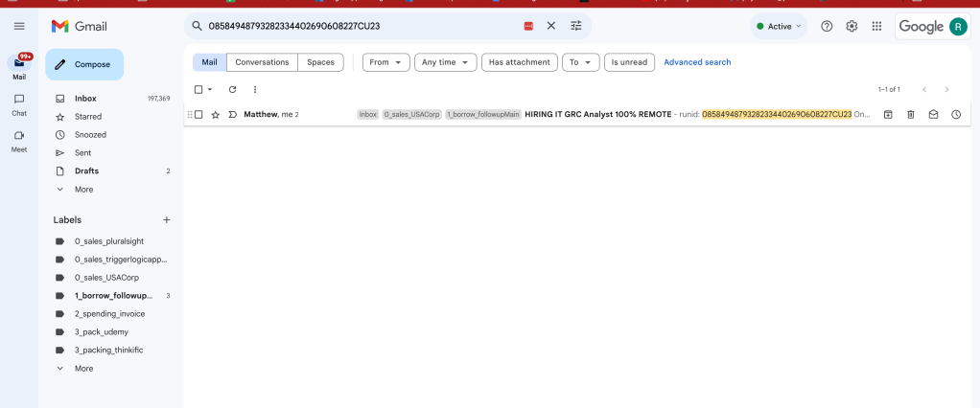Click the Gmail logo

point(80,26)
